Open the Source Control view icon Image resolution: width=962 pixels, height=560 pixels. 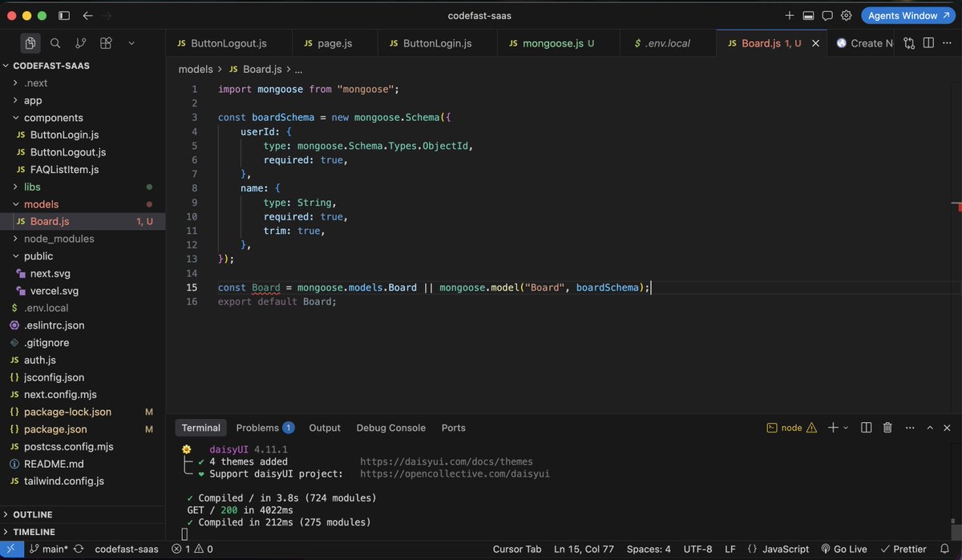(80, 43)
